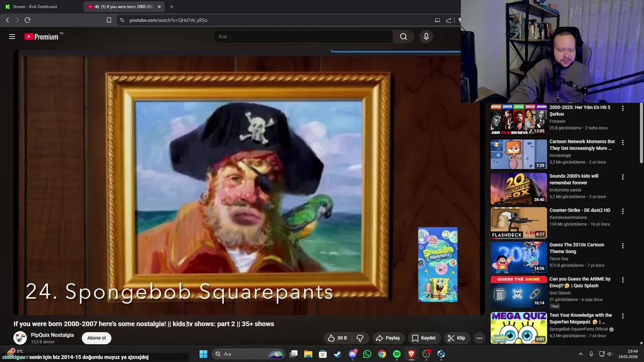Create a clip with Klip button
This screenshot has width=644, height=362.
pos(456,338)
